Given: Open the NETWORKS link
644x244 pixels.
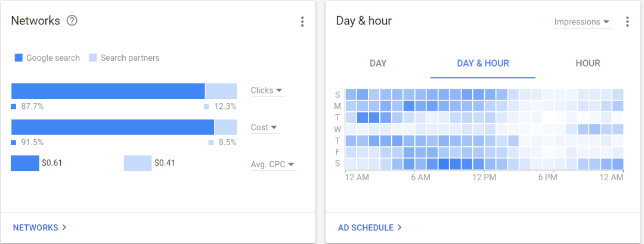Looking at the screenshot, I should tap(36, 227).
